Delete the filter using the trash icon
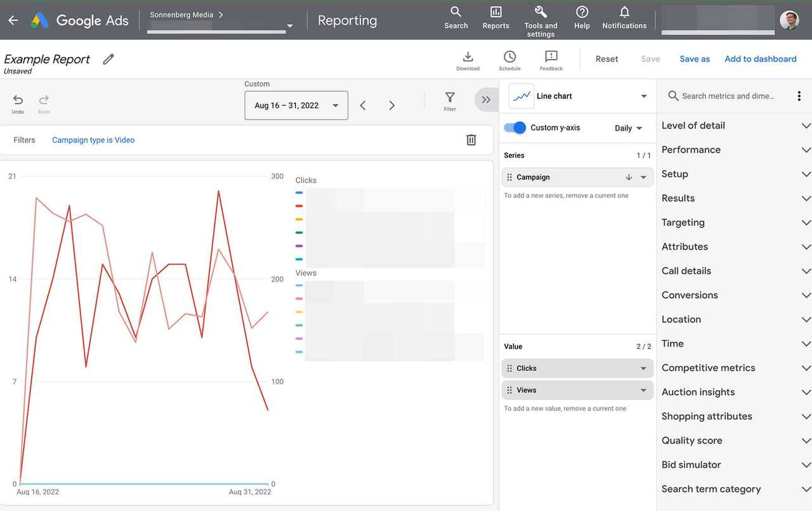 471,139
